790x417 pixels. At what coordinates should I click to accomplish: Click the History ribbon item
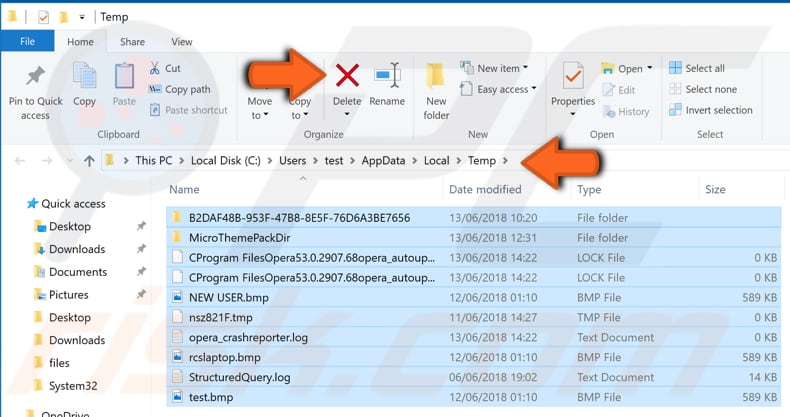tap(626, 111)
